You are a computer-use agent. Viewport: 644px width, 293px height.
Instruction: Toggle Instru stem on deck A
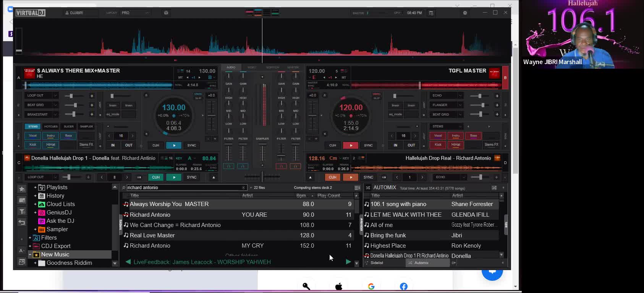[51, 135]
